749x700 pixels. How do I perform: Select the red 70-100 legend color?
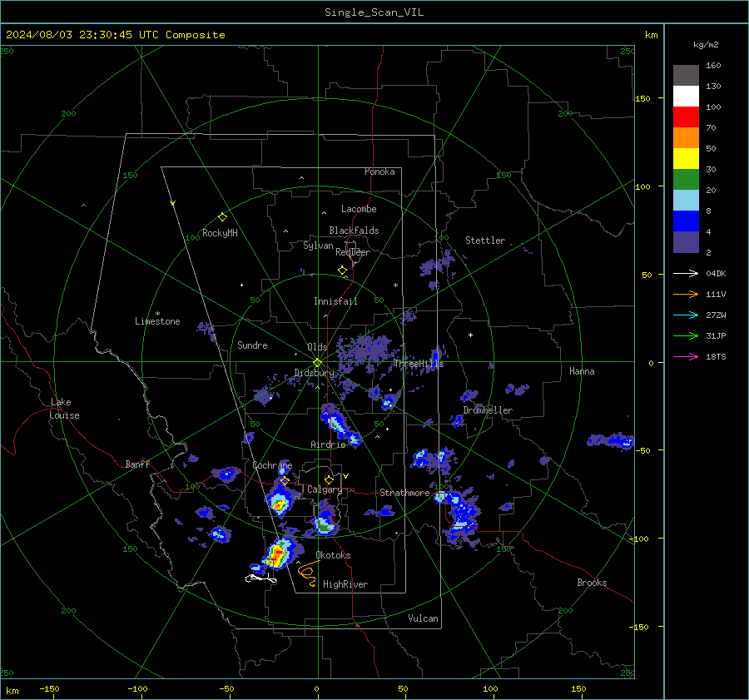(x=686, y=117)
